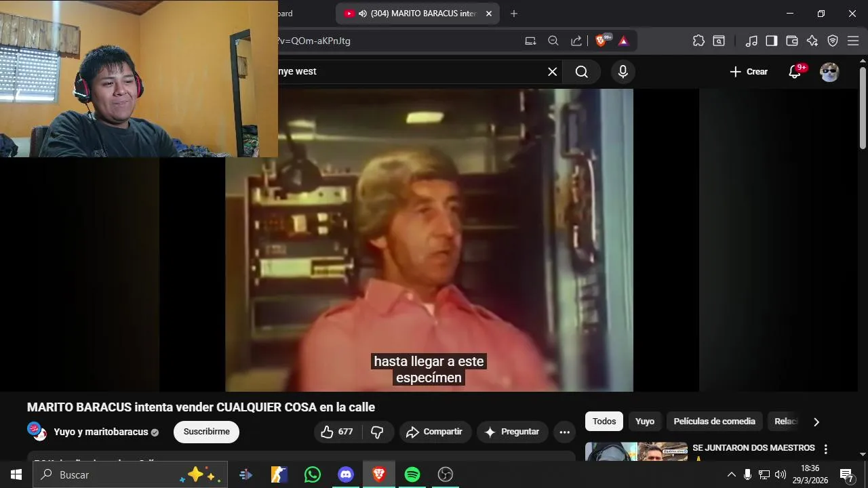Click the microphone system tray icon
This screenshot has height=488, width=868.
pyautogui.click(x=747, y=474)
